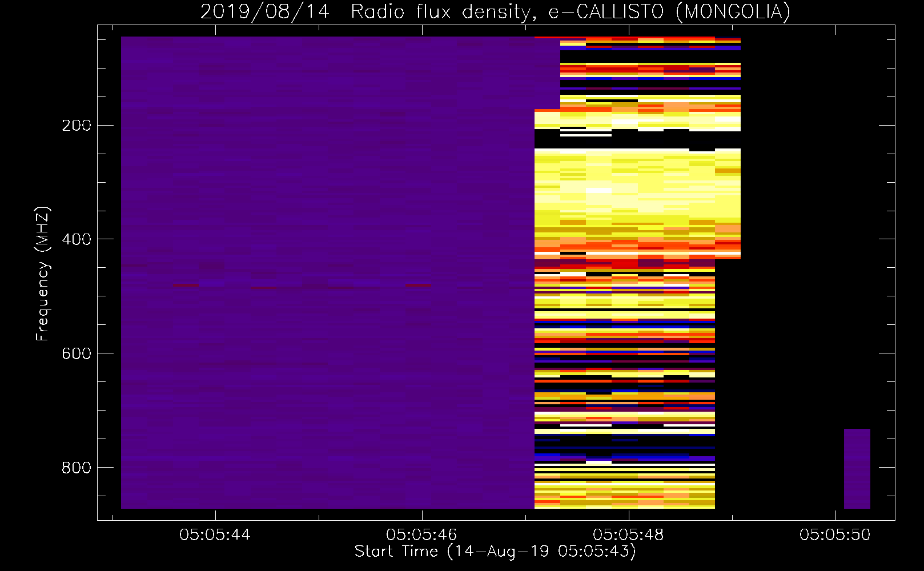
Task: Click the 05:05:44 time tick label
Action: tap(215, 534)
